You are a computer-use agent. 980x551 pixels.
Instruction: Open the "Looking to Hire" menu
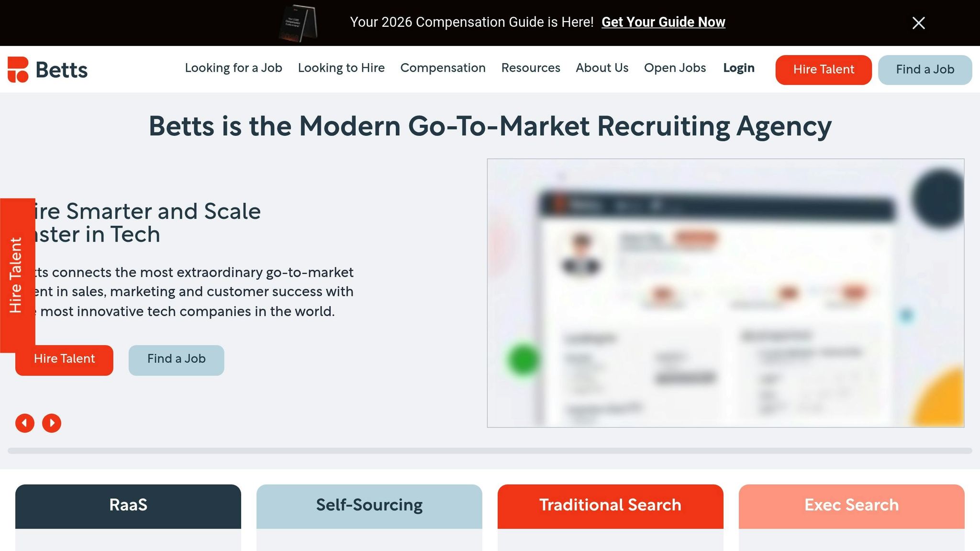pyautogui.click(x=341, y=68)
